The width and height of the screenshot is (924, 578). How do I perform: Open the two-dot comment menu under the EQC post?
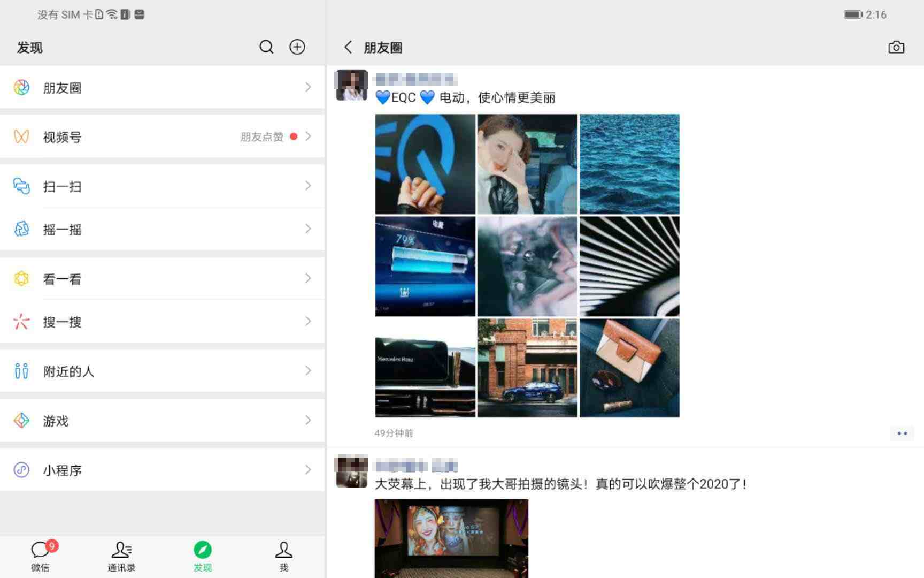902,433
